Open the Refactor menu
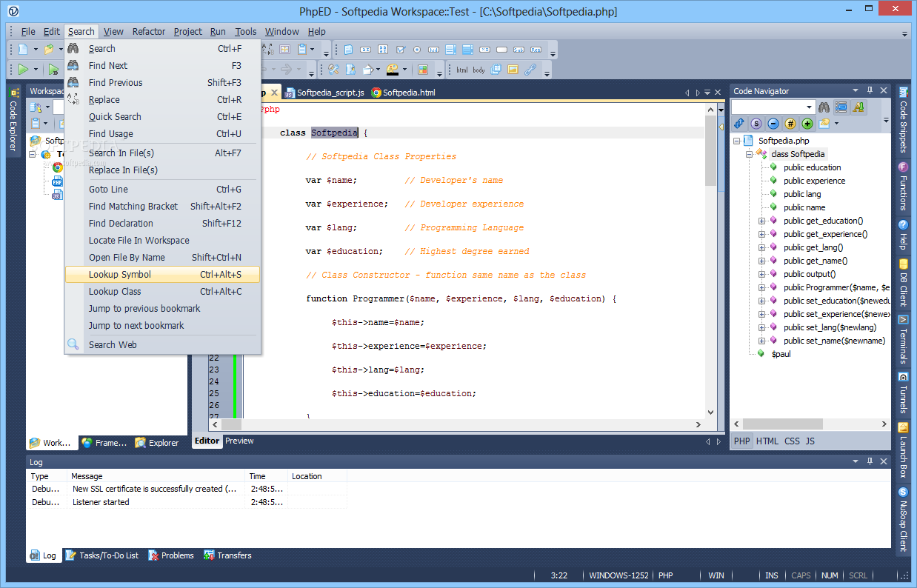 (x=149, y=31)
